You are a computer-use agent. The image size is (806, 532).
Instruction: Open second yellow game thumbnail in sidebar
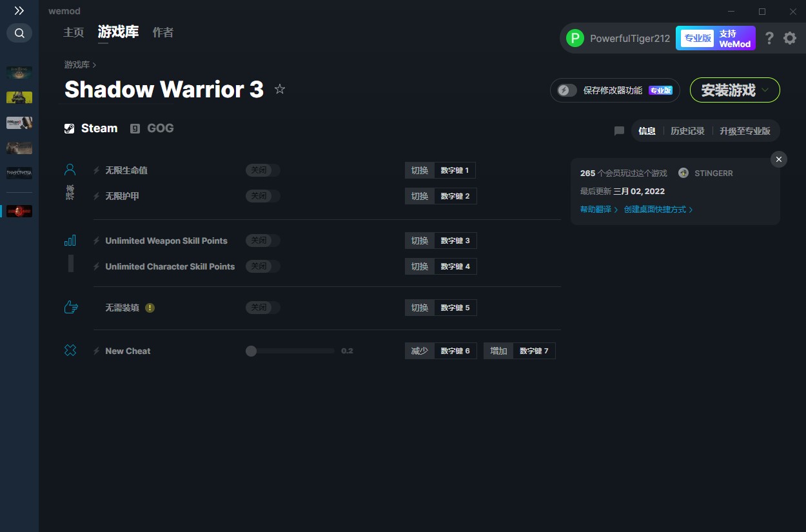(19, 97)
